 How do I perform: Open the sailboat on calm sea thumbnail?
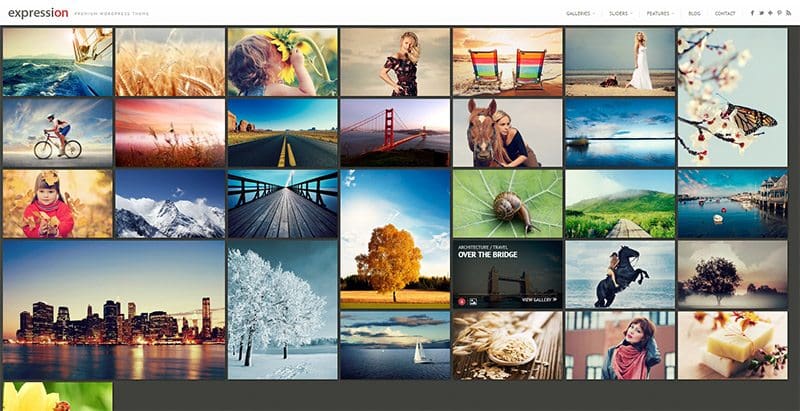[x=395, y=345]
